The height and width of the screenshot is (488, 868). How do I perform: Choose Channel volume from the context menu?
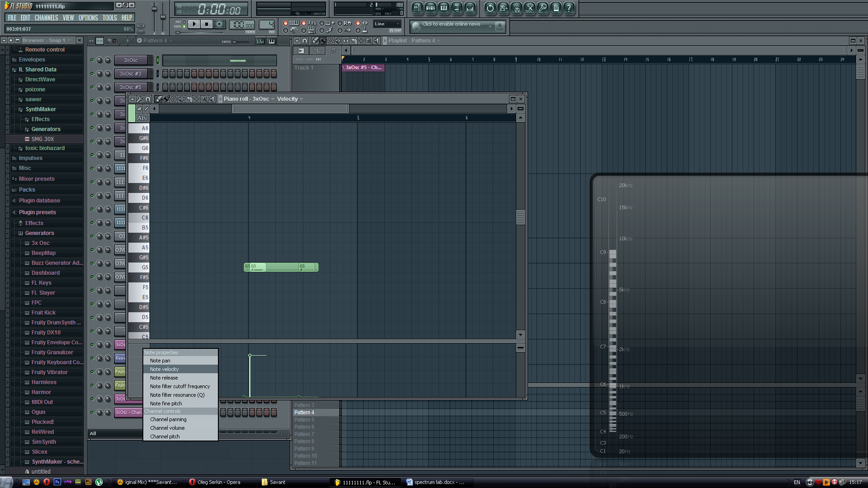click(180, 428)
